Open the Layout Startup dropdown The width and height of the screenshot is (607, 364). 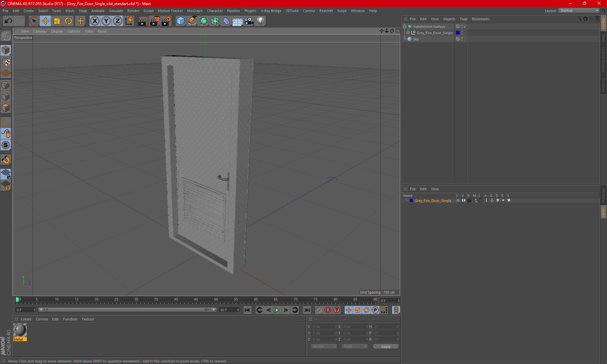click(579, 10)
